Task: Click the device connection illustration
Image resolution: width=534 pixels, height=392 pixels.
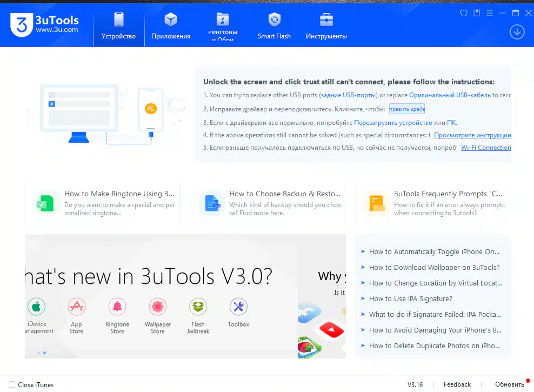Action: click(x=105, y=114)
